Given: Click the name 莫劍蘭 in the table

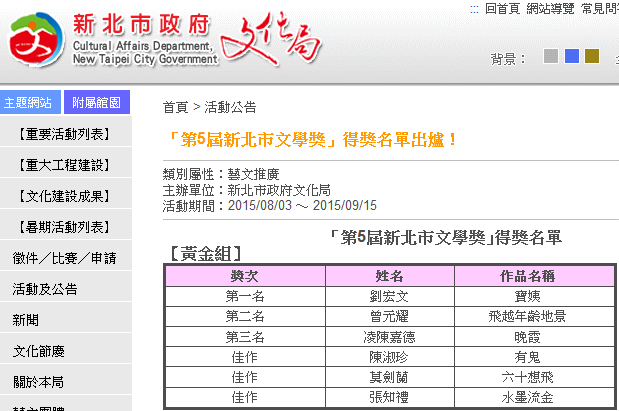Looking at the screenshot, I should click(x=389, y=377).
